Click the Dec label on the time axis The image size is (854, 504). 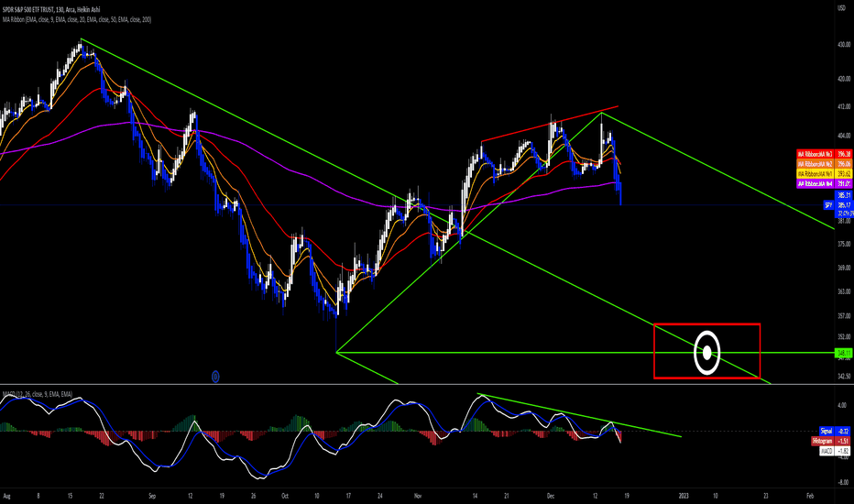click(551, 497)
